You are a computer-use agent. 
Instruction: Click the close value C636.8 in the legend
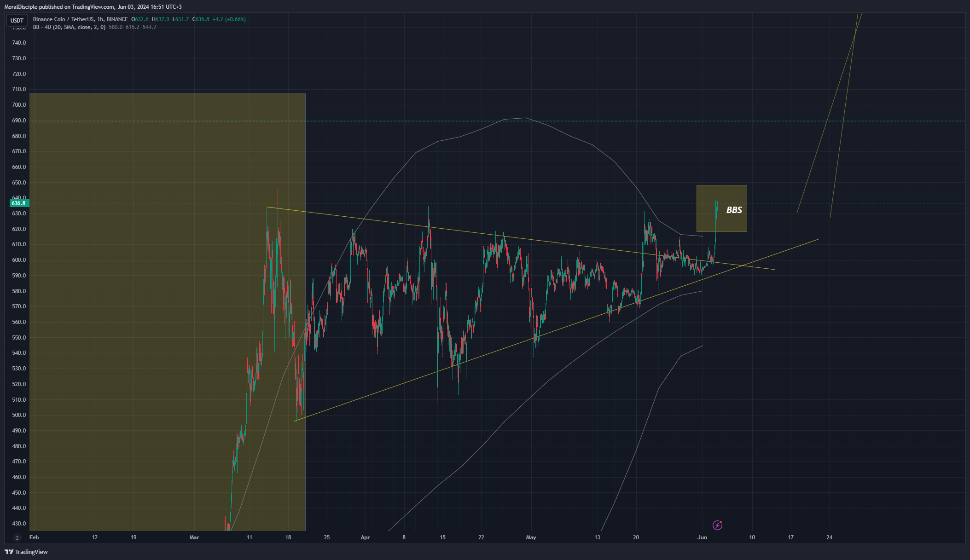click(201, 19)
